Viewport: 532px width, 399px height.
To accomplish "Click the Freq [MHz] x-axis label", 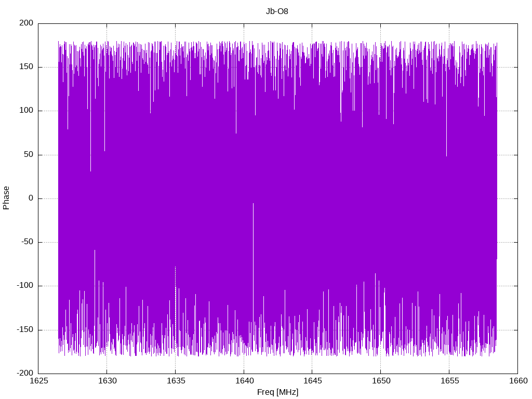I will click(277, 392).
